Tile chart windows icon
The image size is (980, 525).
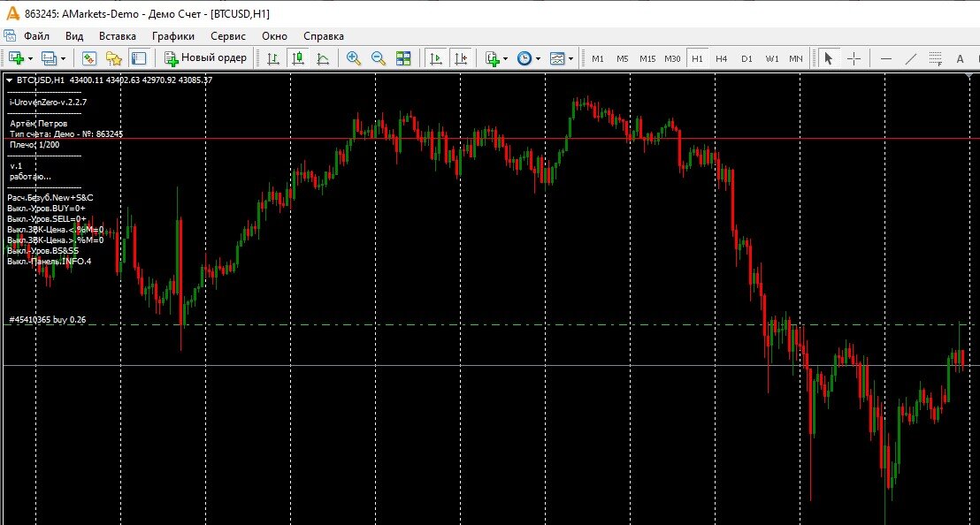(x=403, y=58)
